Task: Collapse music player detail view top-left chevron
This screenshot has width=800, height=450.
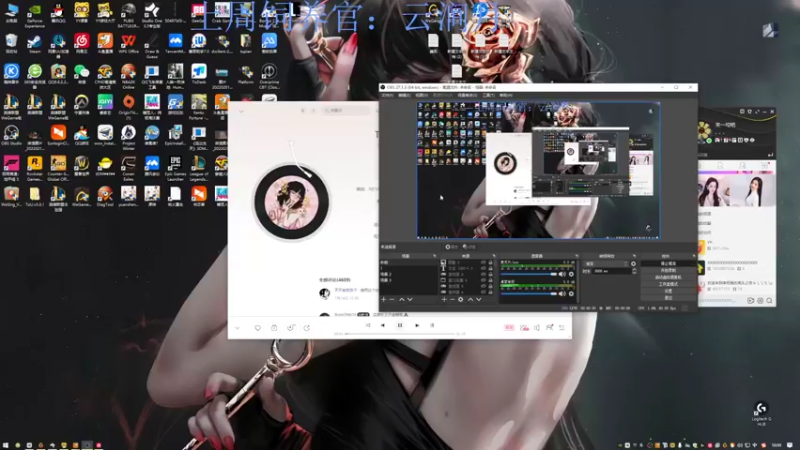Action: click(x=241, y=111)
